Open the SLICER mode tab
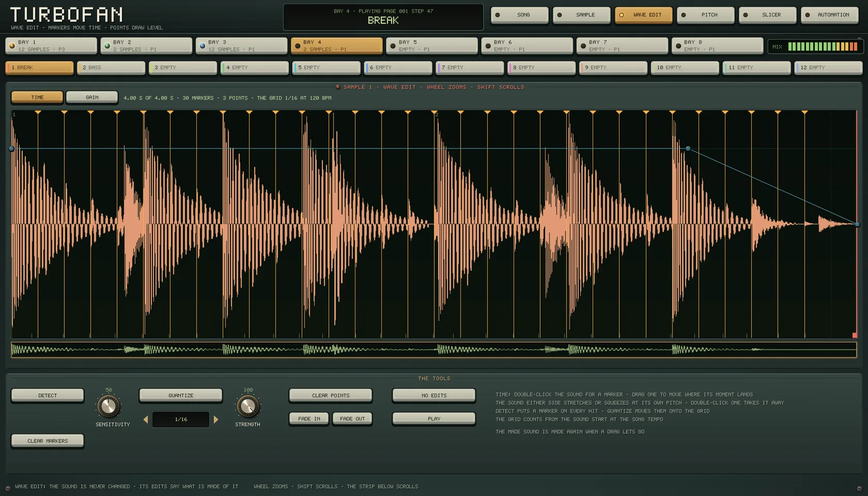Image resolution: width=868 pixels, height=496 pixels. 767,15
